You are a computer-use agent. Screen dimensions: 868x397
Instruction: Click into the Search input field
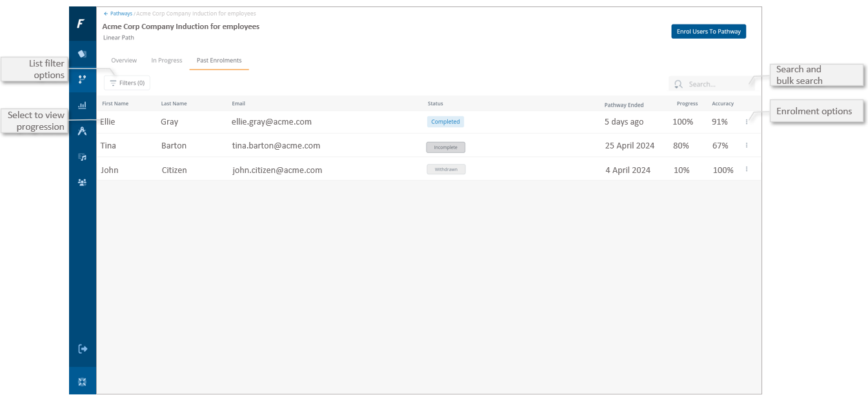[710, 84]
